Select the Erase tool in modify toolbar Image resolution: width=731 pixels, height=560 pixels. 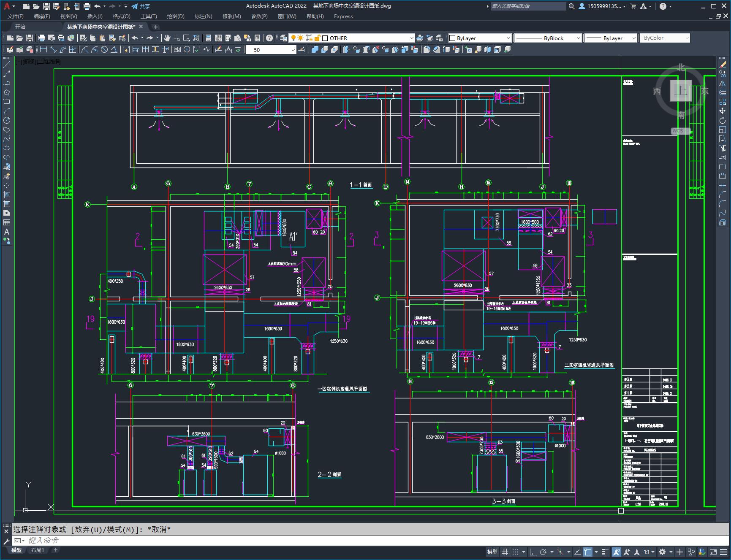723,65
